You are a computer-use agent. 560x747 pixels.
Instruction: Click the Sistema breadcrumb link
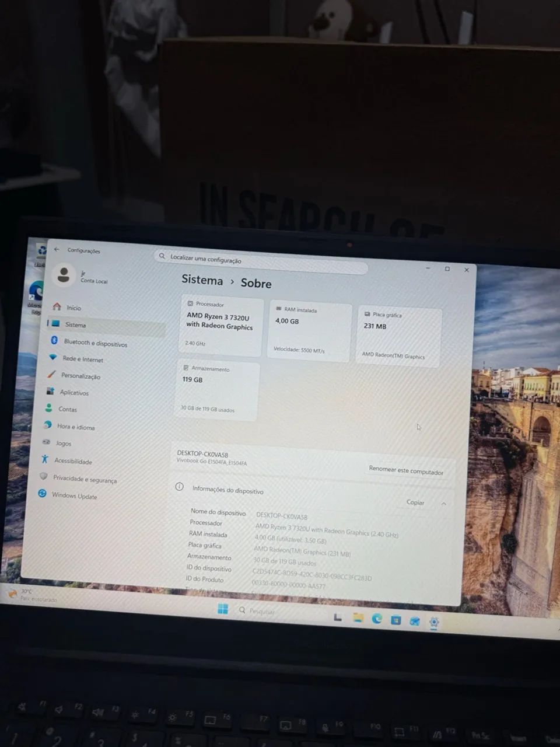pos(202,280)
